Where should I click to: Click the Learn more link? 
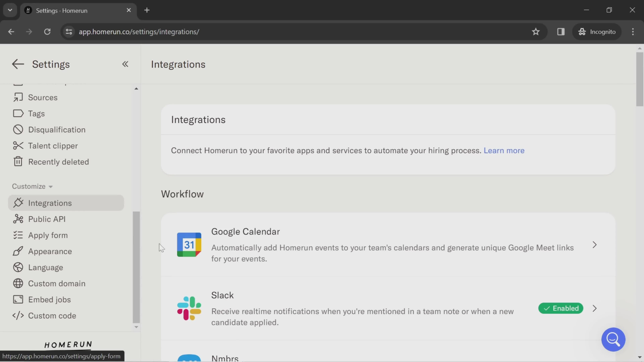(x=504, y=151)
